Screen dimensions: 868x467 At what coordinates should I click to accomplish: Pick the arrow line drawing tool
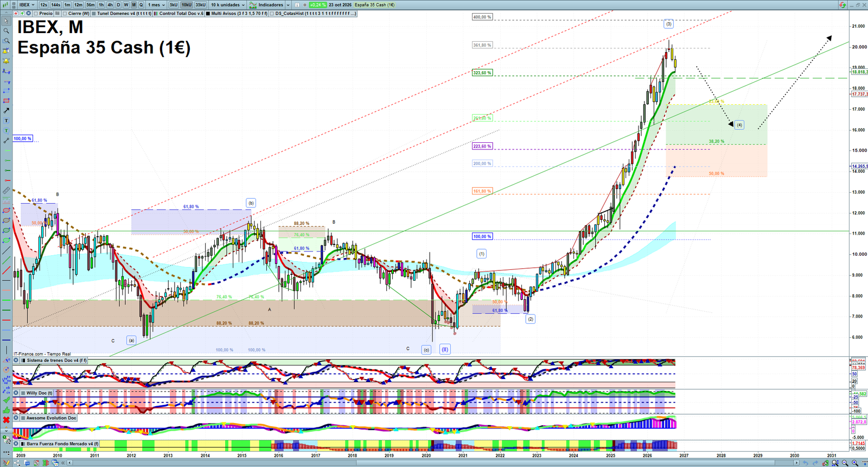(6, 111)
